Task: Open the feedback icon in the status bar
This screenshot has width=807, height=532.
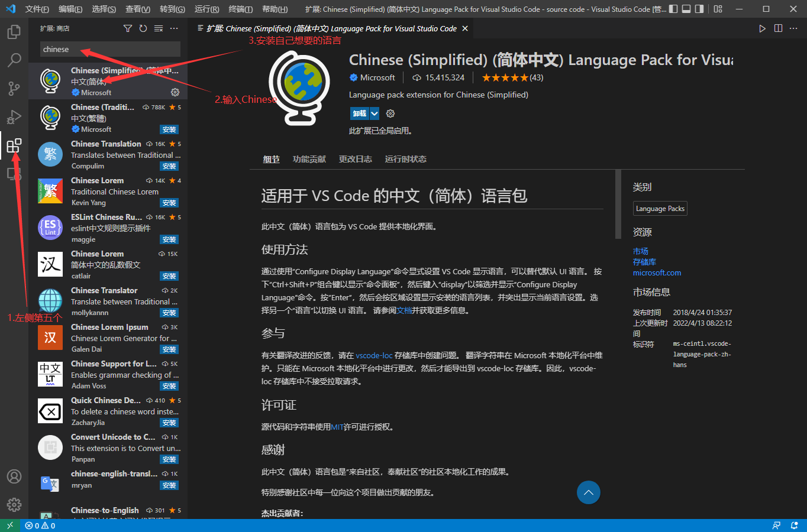Action: click(x=776, y=525)
